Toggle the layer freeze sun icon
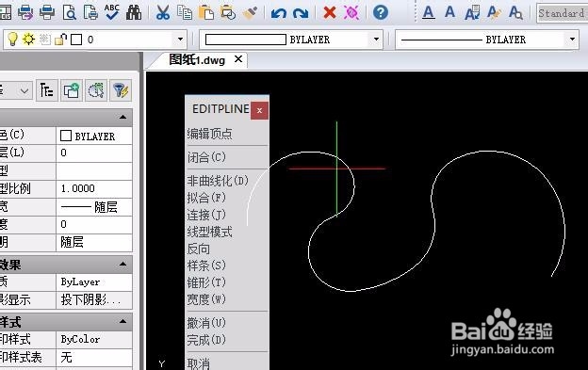The image size is (588, 370). pos(28,39)
